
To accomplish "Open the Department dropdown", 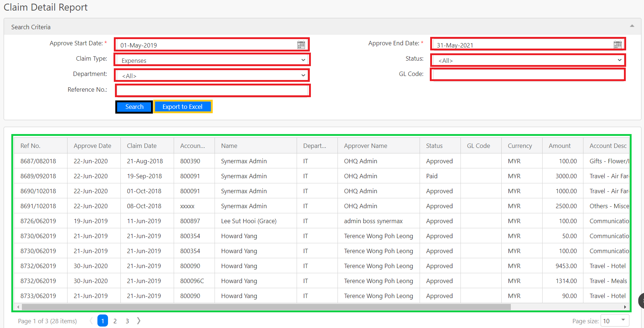I will (212, 75).
